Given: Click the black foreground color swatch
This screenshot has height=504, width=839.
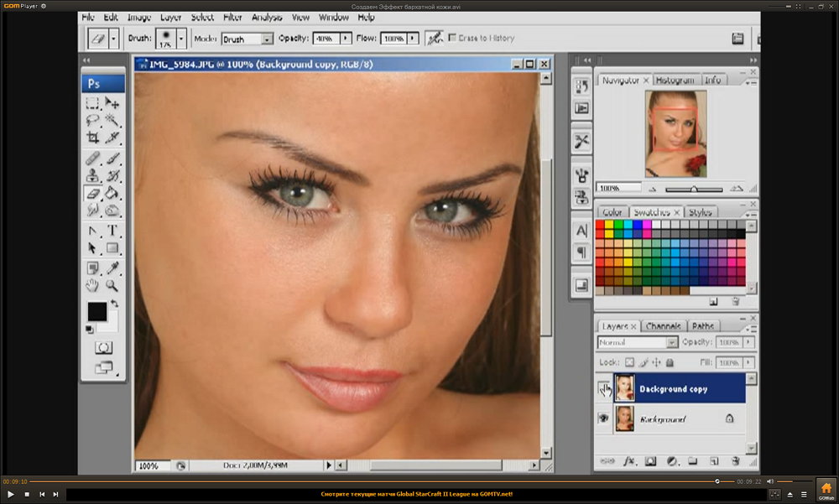Looking at the screenshot, I should click(96, 312).
